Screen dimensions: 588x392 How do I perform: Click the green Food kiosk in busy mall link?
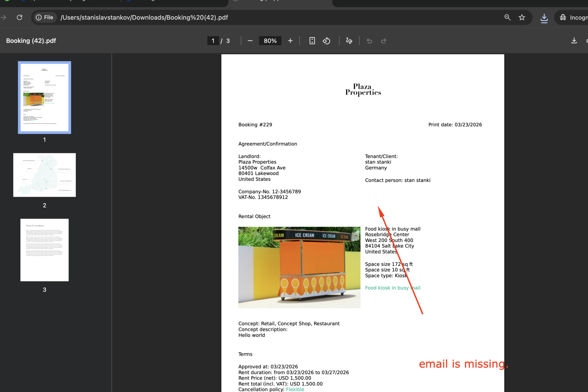click(x=392, y=288)
